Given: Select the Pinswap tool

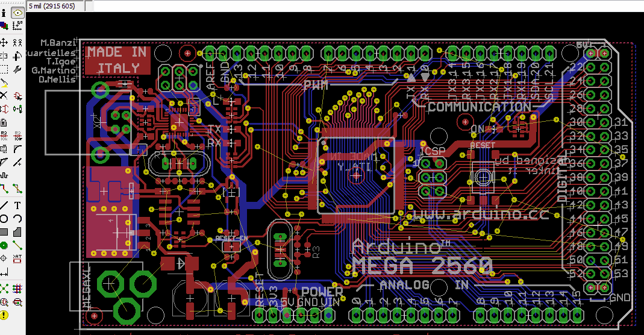Looking at the screenshot, I should click(4, 109).
